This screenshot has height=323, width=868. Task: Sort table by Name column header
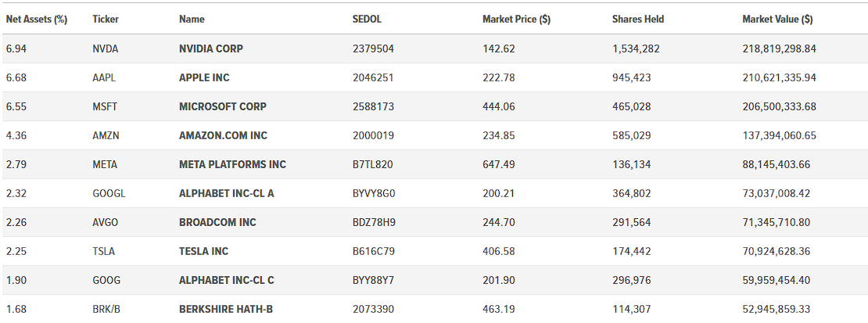(192, 20)
